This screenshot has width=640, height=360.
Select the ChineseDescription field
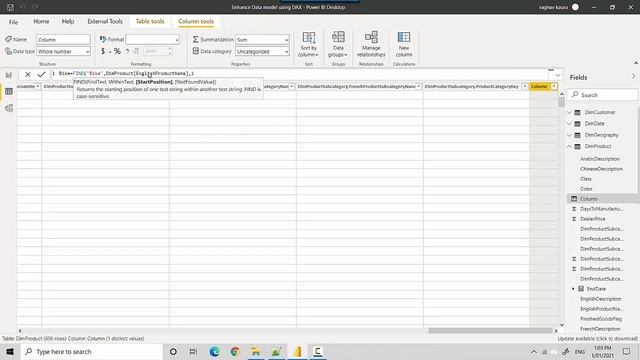[601, 169]
